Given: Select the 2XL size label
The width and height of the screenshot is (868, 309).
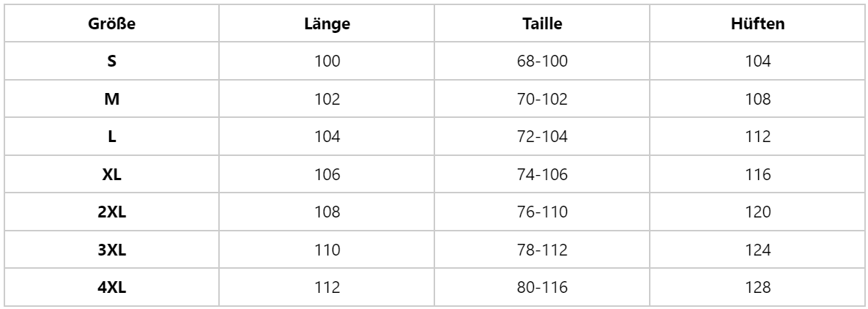Looking at the screenshot, I should tap(112, 213).
